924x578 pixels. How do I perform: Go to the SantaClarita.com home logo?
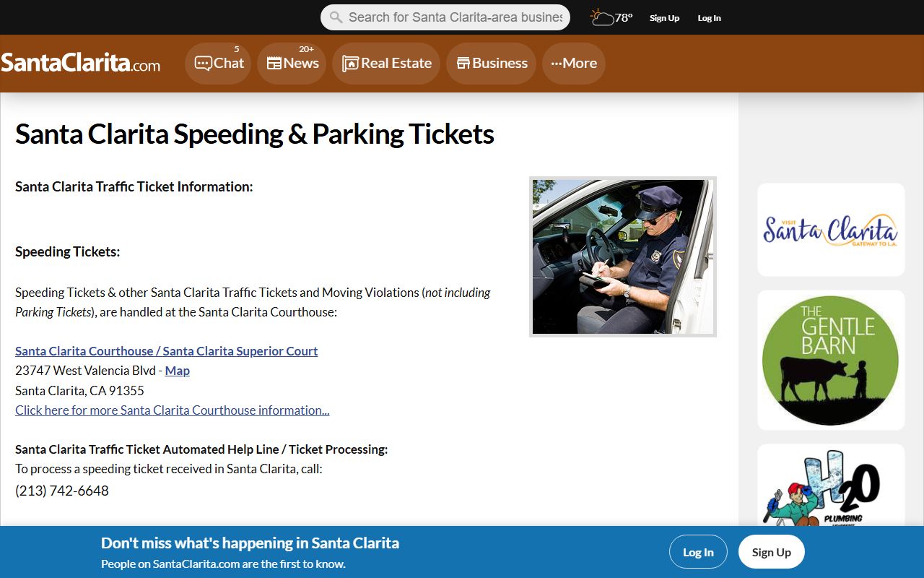click(x=80, y=64)
